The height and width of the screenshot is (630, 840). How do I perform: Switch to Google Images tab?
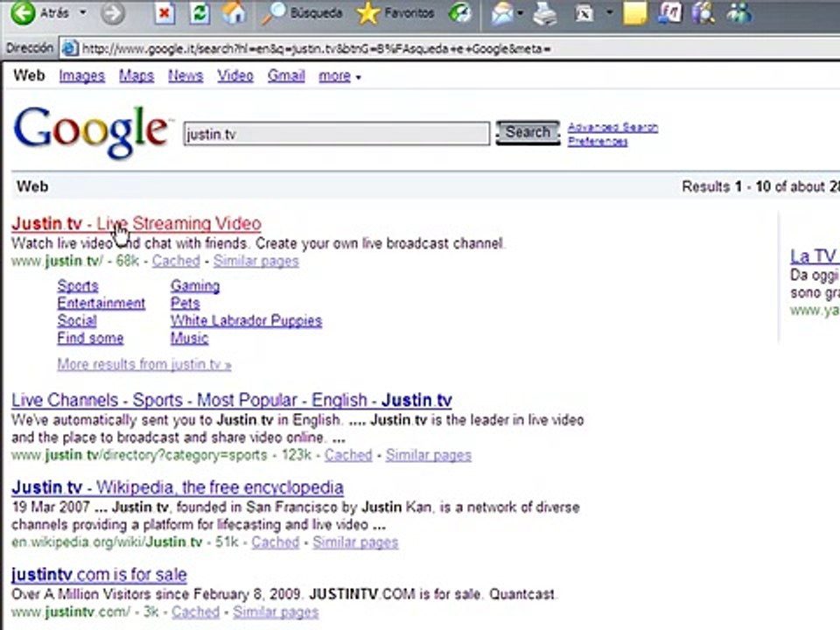click(x=81, y=76)
